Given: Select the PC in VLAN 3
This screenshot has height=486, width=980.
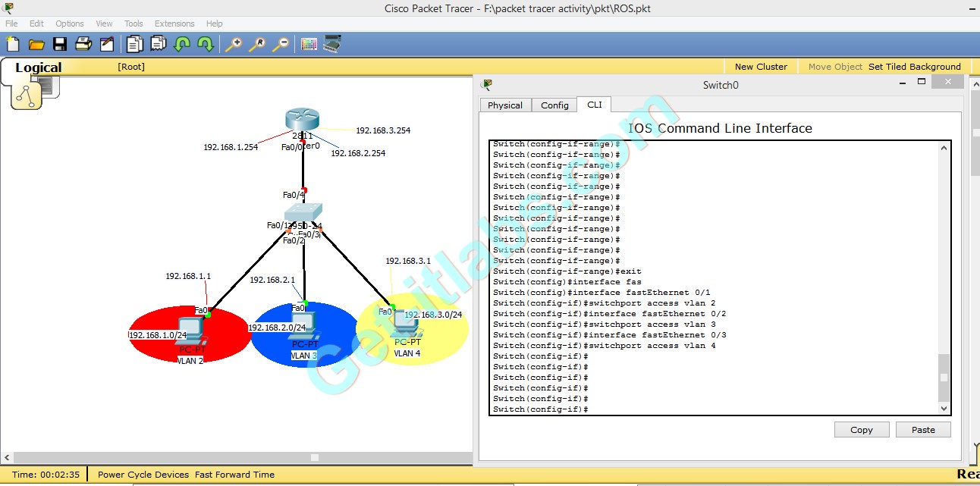Looking at the screenshot, I should 305,326.
